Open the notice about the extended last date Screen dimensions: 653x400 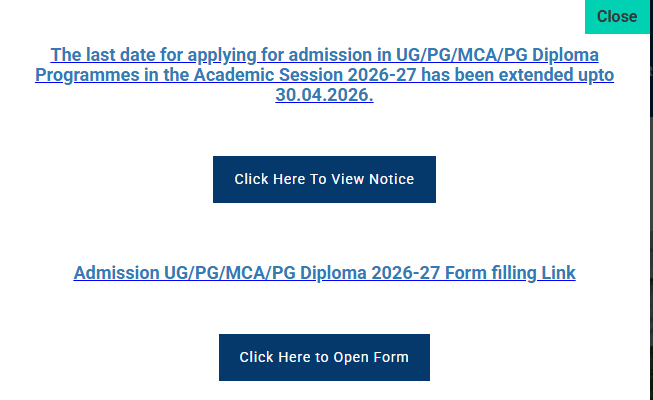tap(324, 179)
